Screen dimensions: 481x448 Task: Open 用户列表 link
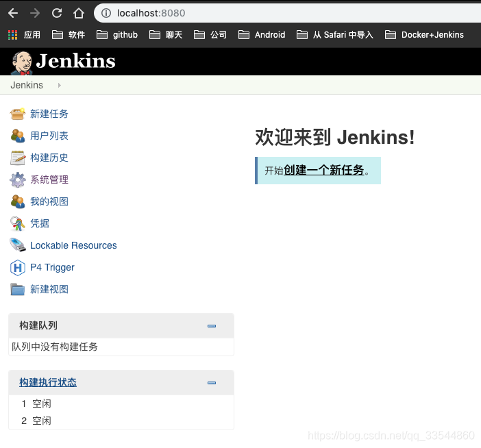coord(49,136)
